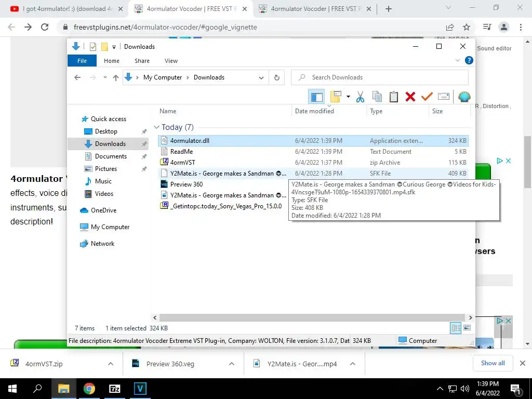Go up one folder level arrow
The width and height of the screenshot is (532, 399).
pyautogui.click(x=116, y=78)
